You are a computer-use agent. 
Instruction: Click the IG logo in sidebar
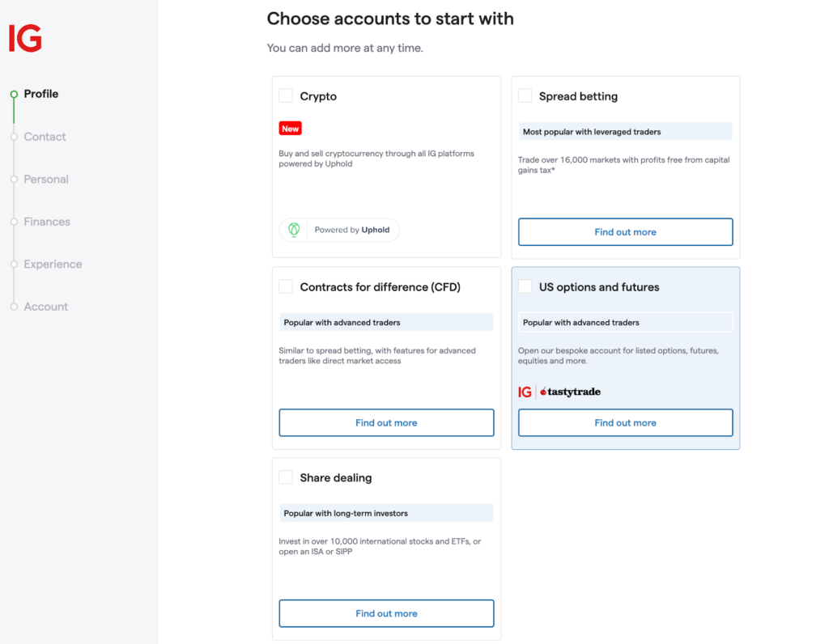[x=25, y=38]
